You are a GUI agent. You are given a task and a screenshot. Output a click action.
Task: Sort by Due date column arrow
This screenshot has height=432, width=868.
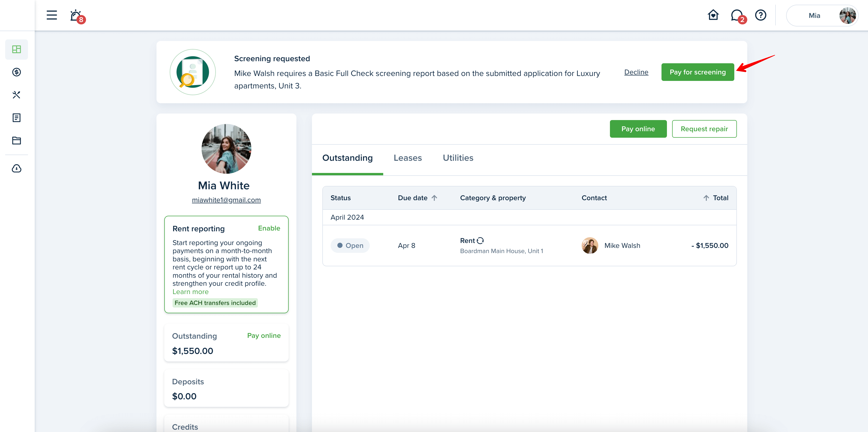[x=434, y=198]
